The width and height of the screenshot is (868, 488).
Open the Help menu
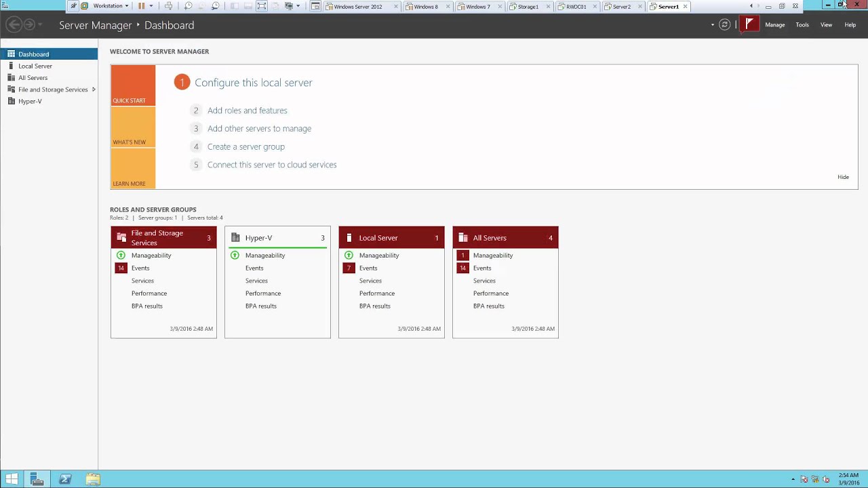click(x=850, y=25)
